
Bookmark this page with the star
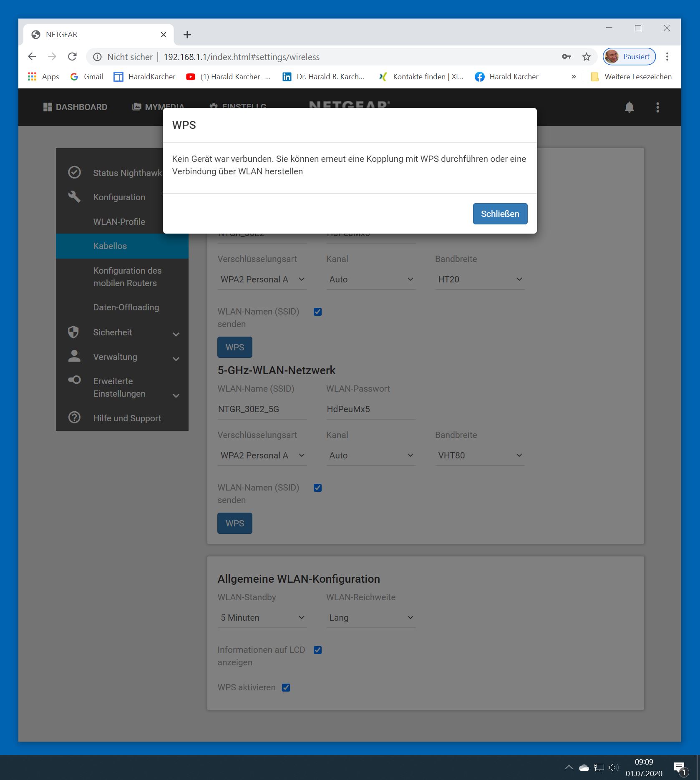point(587,57)
